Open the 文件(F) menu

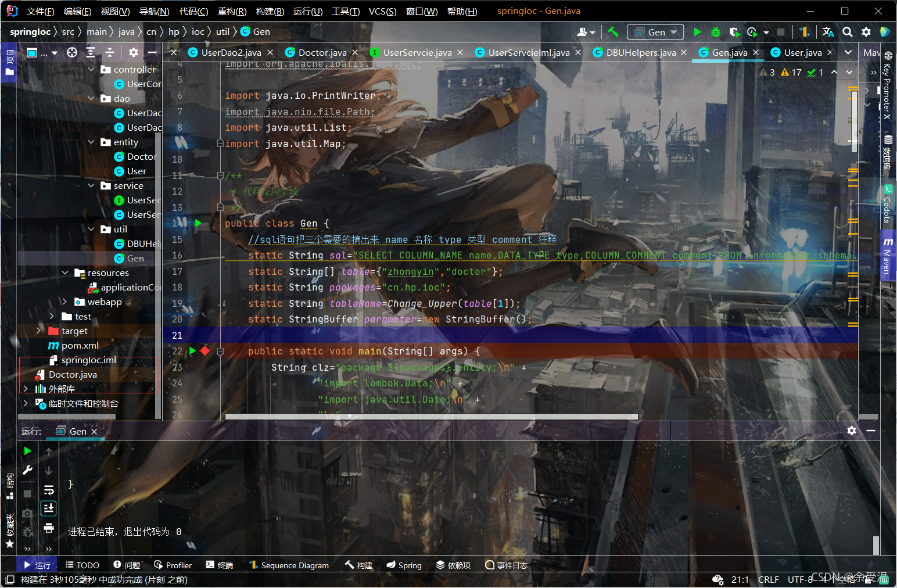pyautogui.click(x=40, y=11)
